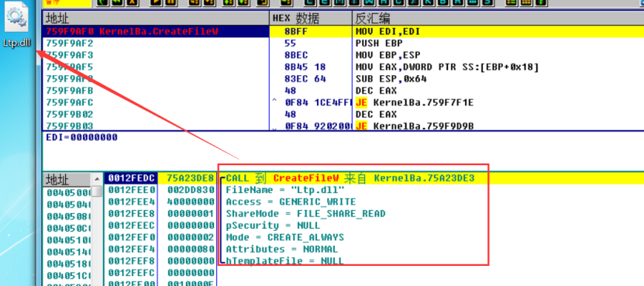Click the HEX 数据 column header
Screen dimensions: 644x286
(311, 18)
